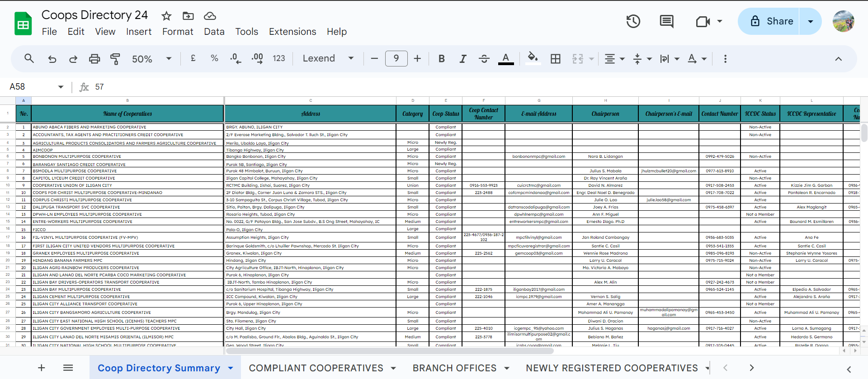Open the File menu
The height and width of the screenshot is (379, 868).
tap(49, 32)
